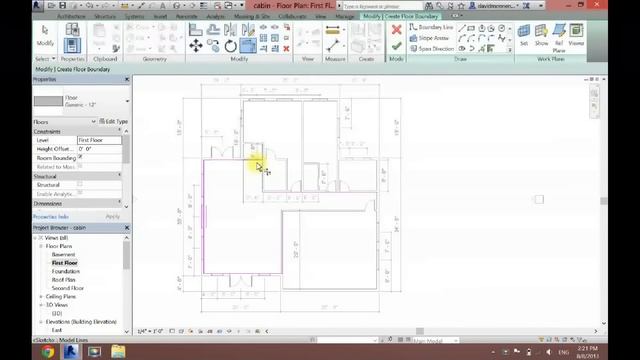Choose Mirror Draw Axis tool
640x360 pixels.
[248, 30]
